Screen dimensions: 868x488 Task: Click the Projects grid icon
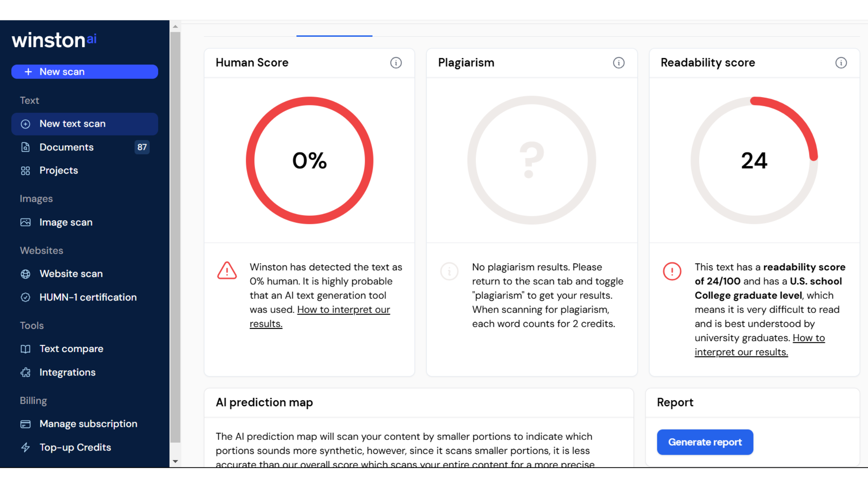coord(26,171)
